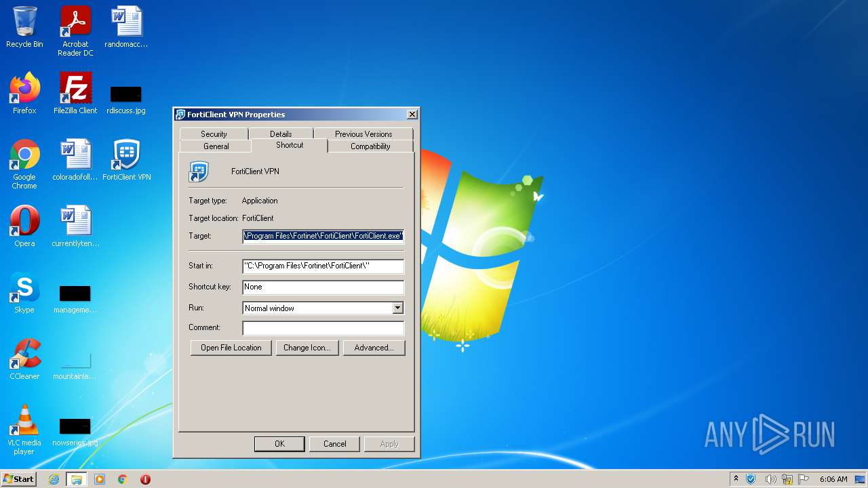The height and width of the screenshot is (488, 868).
Task: Switch to the Details tab
Action: click(x=281, y=134)
